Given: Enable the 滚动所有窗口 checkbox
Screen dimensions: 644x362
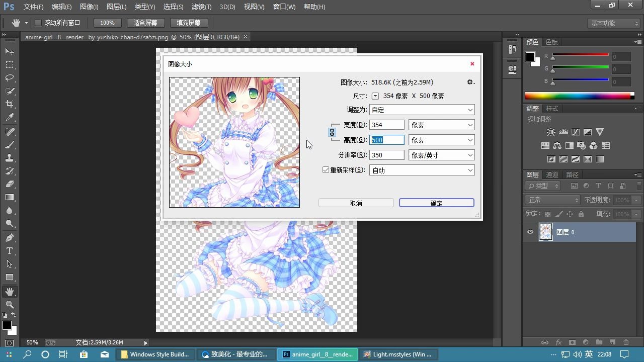Looking at the screenshot, I should coord(38,23).
